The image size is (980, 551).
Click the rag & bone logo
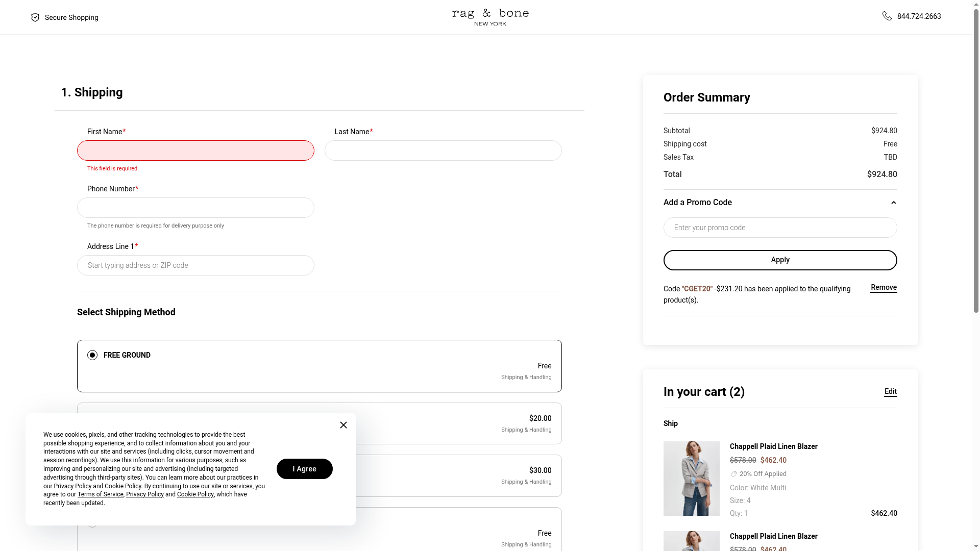[490, 17]
